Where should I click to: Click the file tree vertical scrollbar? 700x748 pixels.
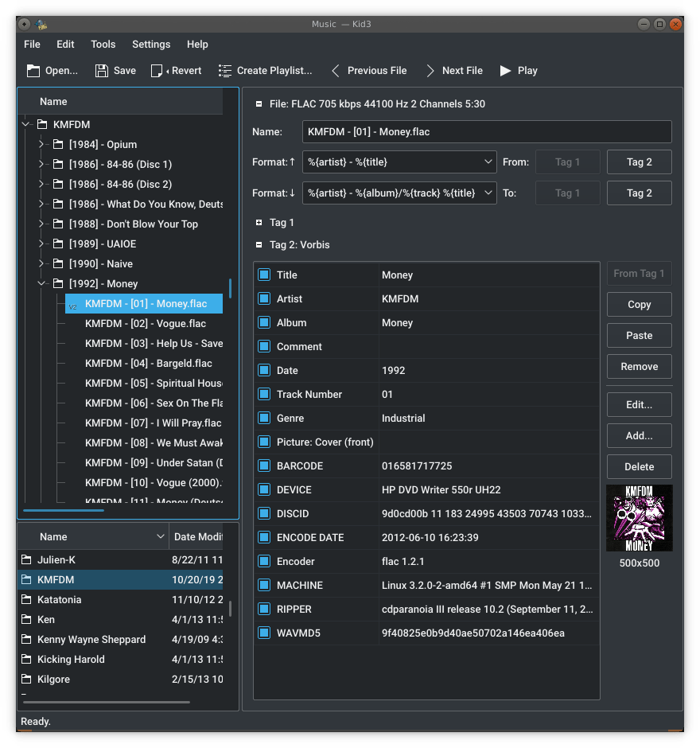pyautogui.click(x=231, y=288)
